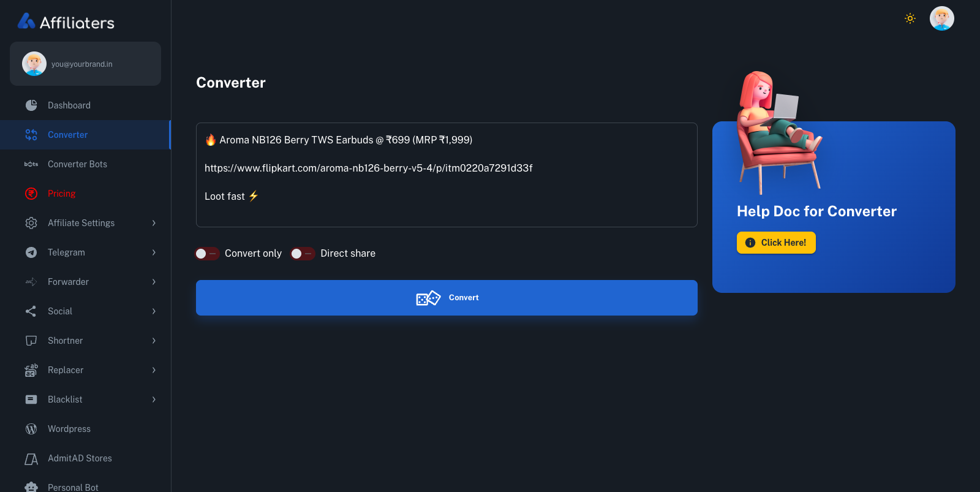The image size is (980, 492).
Task: Expand the Shortner submenu chevron
Action: 154,341
